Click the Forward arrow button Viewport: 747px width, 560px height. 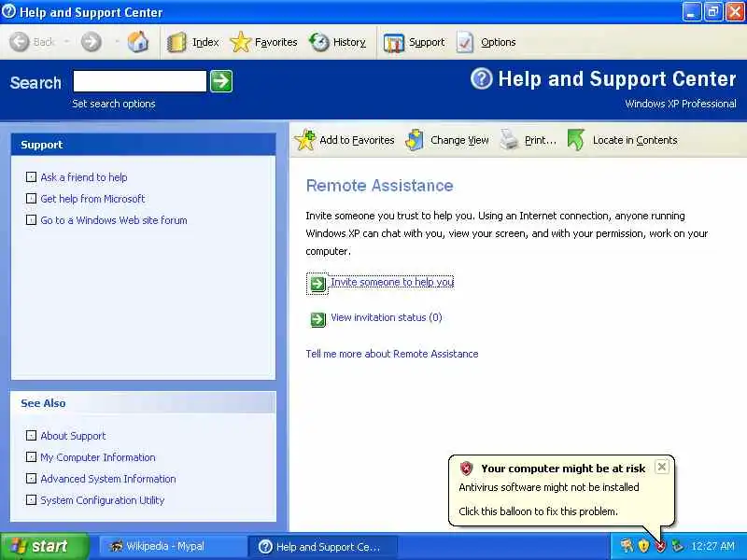point(91,42)
